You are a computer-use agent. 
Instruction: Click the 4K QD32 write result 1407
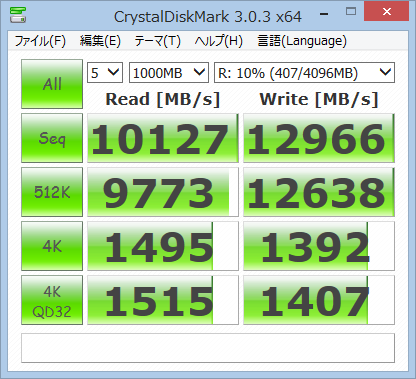pos(319,300)
